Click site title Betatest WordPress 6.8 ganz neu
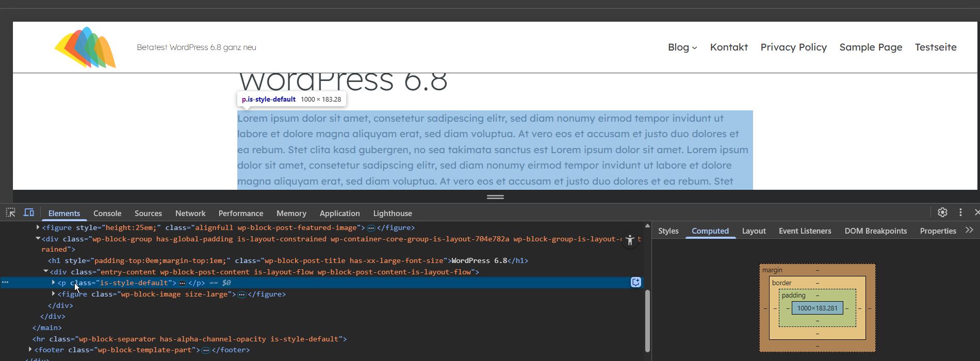 [197, 47]
